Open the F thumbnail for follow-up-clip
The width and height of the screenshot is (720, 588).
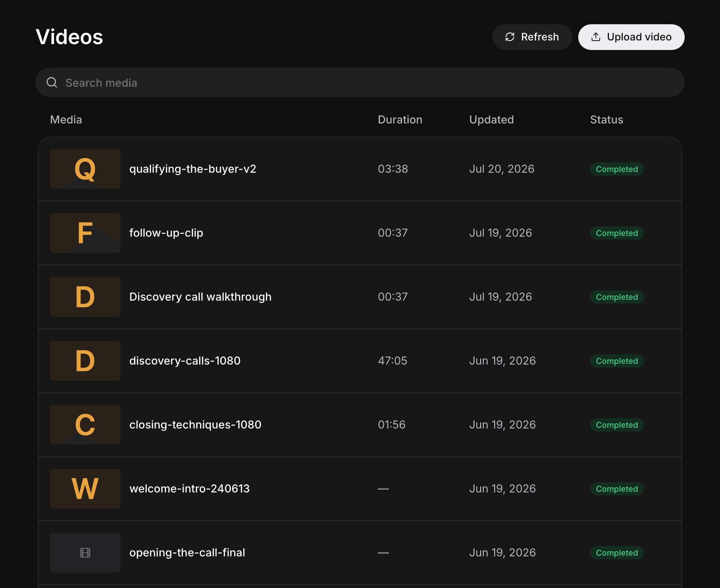[85, 233]
